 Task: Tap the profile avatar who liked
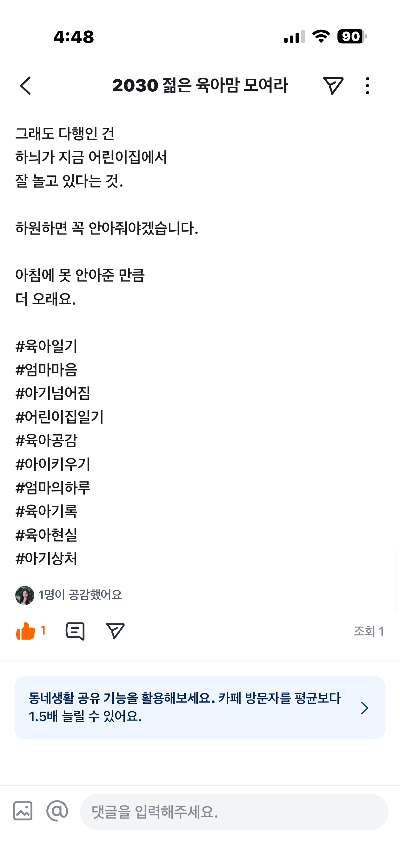point(25,595)
